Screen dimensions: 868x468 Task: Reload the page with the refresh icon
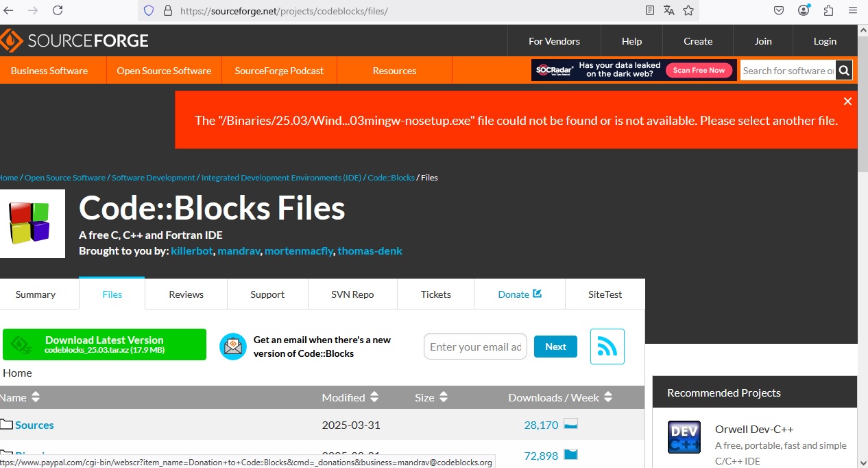58,10
